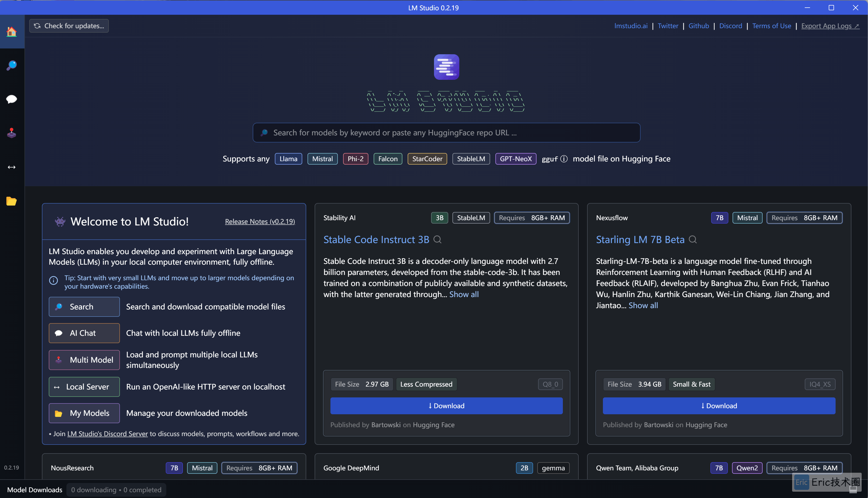Open LM Studio's Discord Server link
Image resolution: width=868 pixels, height=498 pixels.
click(108, 434)
